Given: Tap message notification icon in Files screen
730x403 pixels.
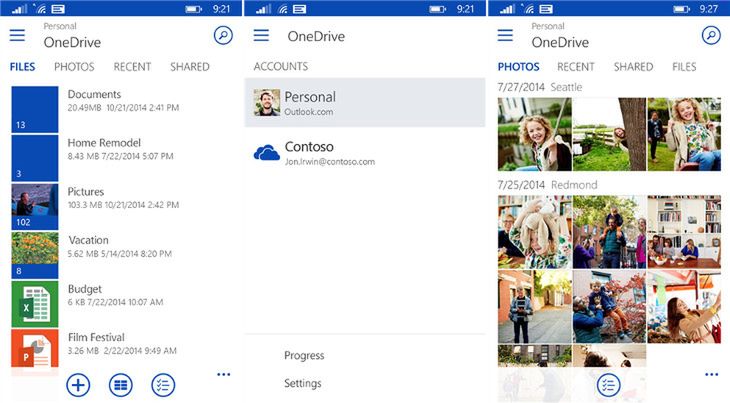Looking at the screenshot, I should [58, 9].
